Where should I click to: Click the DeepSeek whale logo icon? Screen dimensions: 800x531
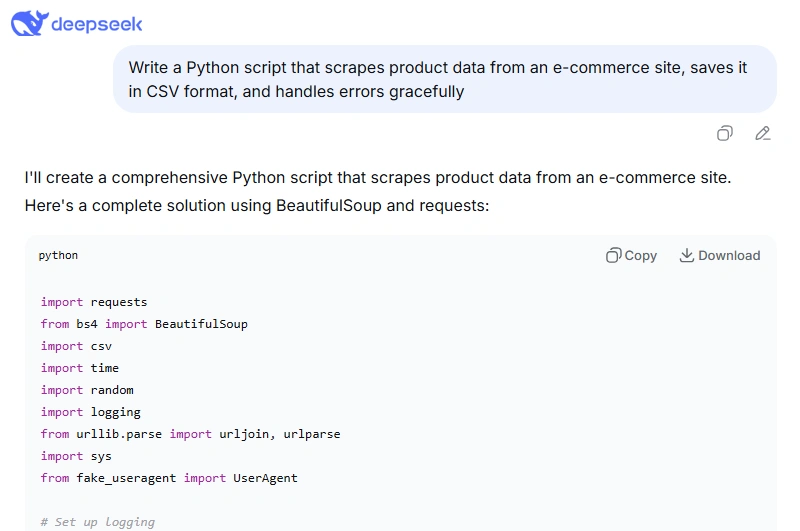point(28,23)
